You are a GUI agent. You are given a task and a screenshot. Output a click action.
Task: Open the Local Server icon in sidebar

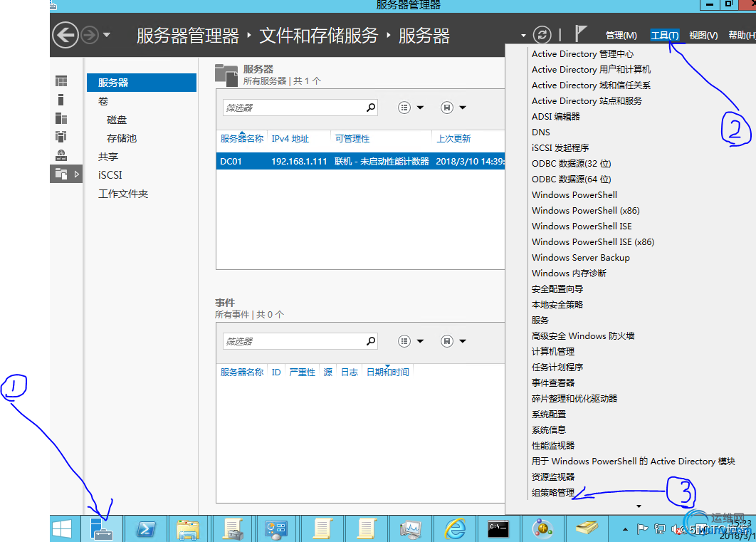click(61, 100)
